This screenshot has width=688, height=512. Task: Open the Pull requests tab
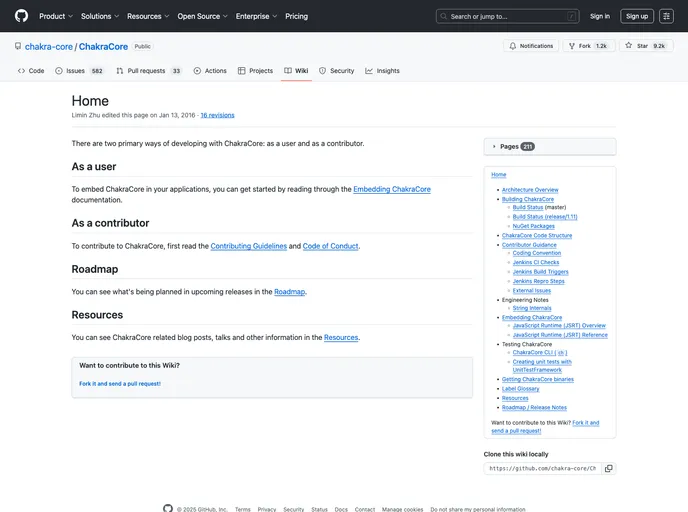pyautogui.click(x=149, y=71)
